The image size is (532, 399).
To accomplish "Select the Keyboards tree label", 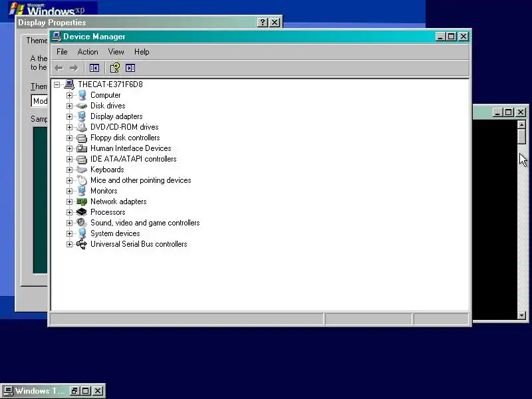I will tap(107, 170).
